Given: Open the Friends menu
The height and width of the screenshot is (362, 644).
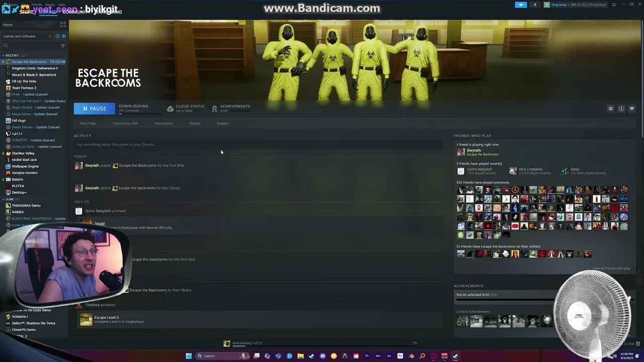Looking at the screenshot, I should coord(37,5).
